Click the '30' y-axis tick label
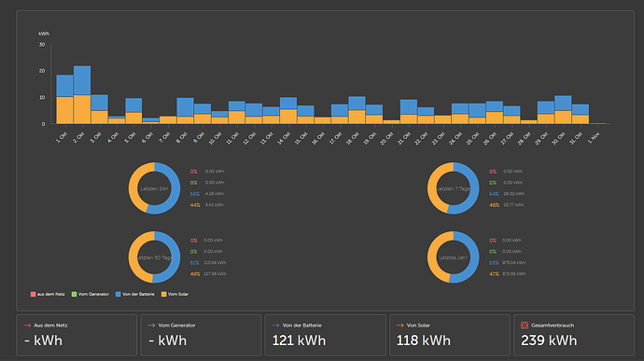 pos(42,45)
